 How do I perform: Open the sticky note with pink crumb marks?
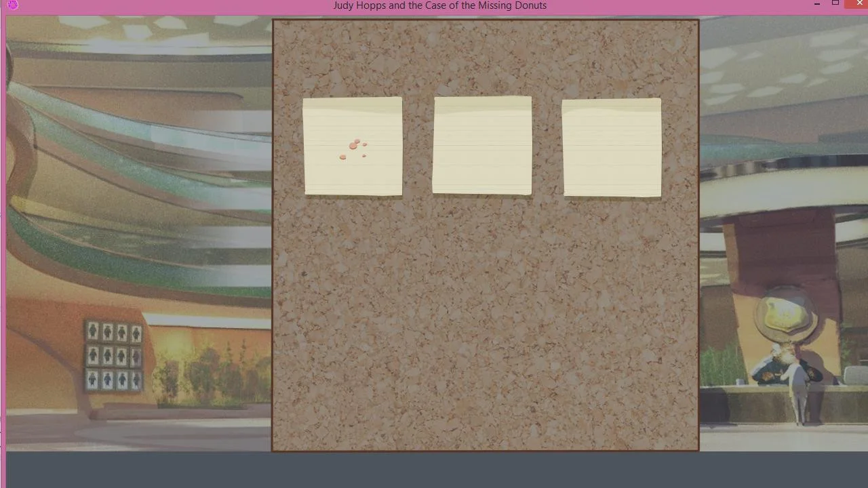[353, 146]
